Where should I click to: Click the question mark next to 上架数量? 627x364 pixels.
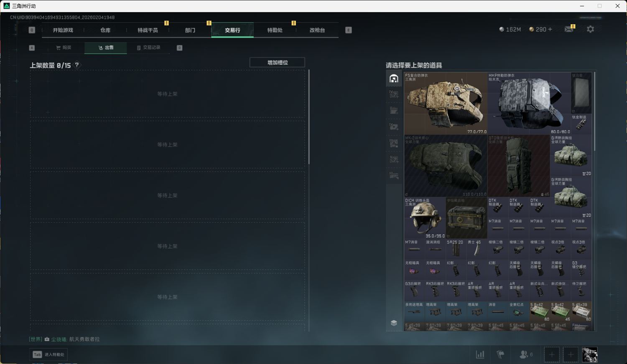(x=76, y=65)
